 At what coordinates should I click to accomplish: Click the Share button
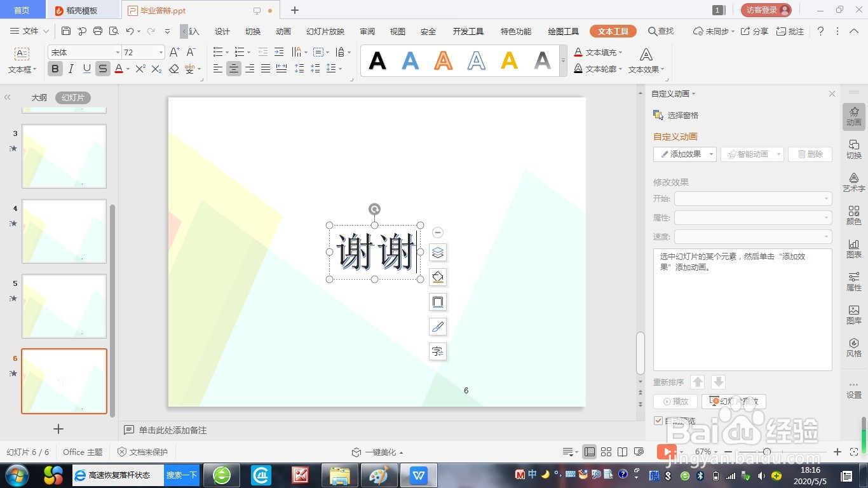pyautogui.click(x=754, y=31)
